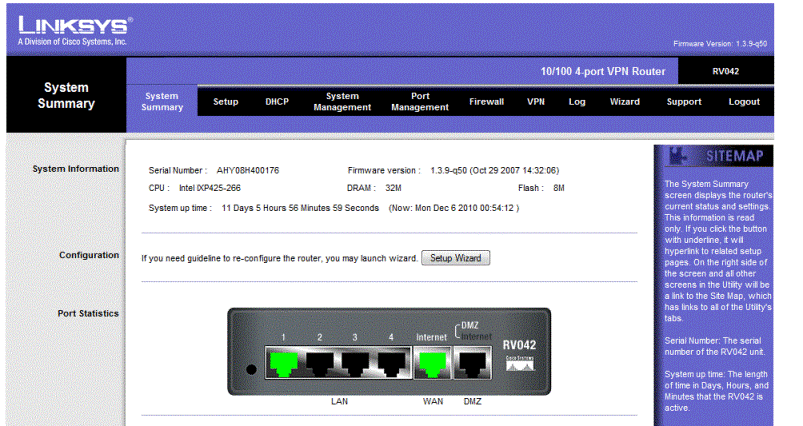Open the Setup tab
Viewport: 803px width, 426px height.
tap(226, 101)
